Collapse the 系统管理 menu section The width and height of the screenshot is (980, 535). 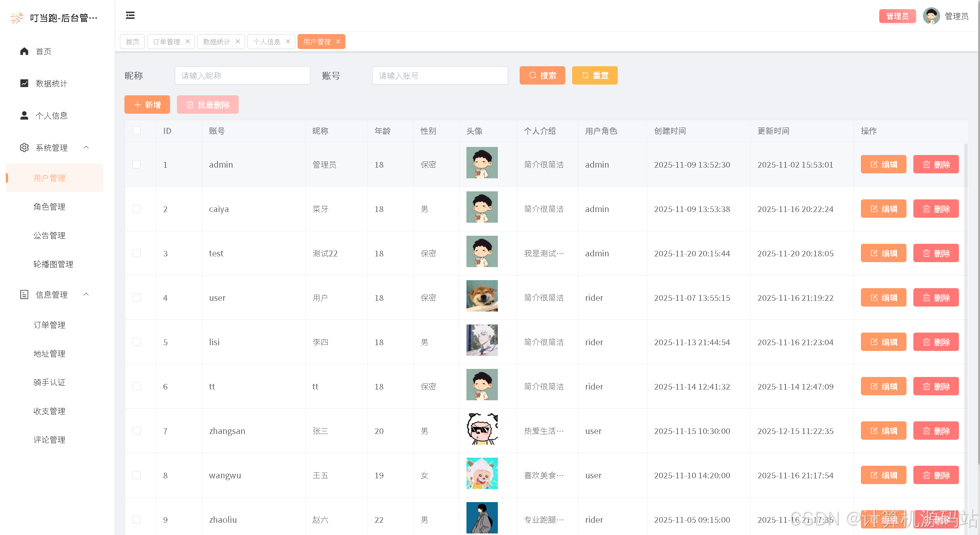86,147
